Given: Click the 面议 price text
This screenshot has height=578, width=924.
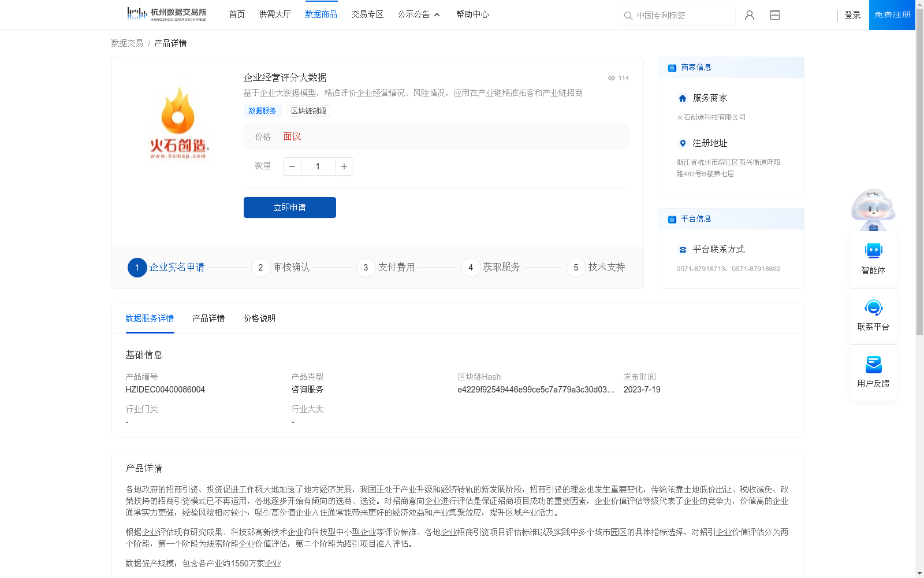Looking at the screenshot, I should [x=292, y=137].
